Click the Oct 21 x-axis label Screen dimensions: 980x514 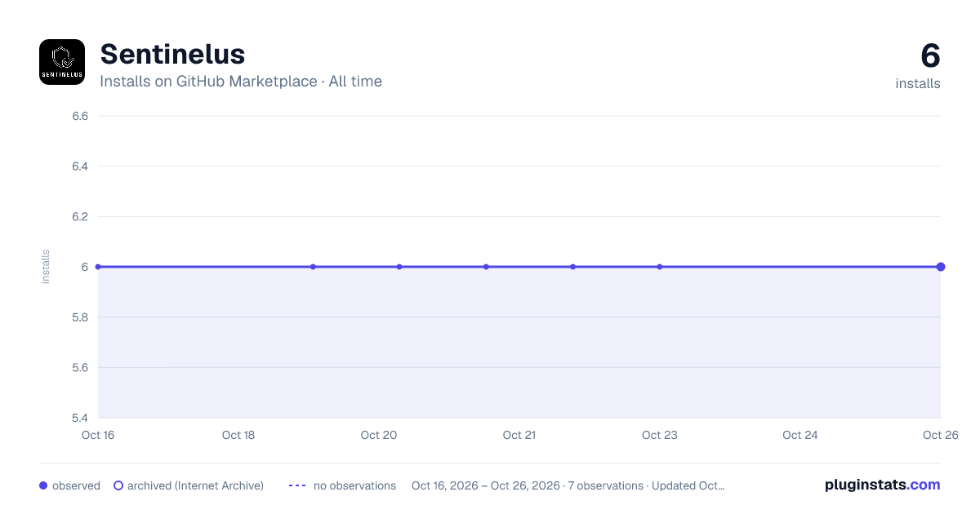(x=519, y=435)
